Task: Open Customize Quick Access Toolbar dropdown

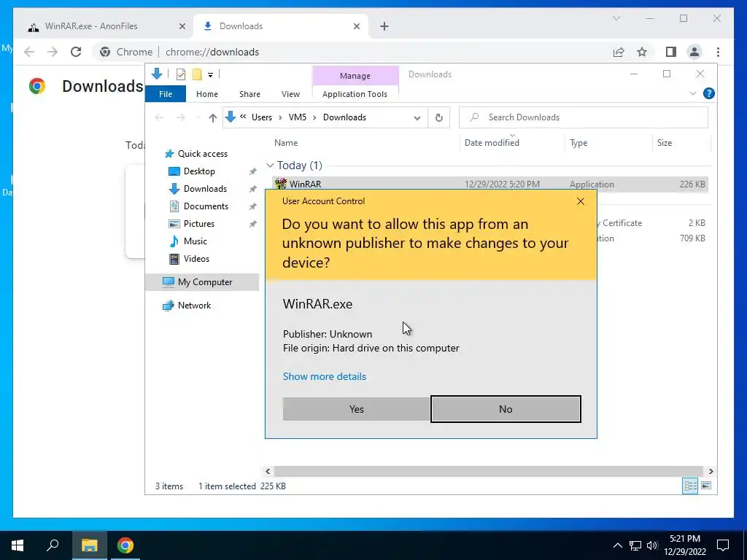Action: coord(210,75)
